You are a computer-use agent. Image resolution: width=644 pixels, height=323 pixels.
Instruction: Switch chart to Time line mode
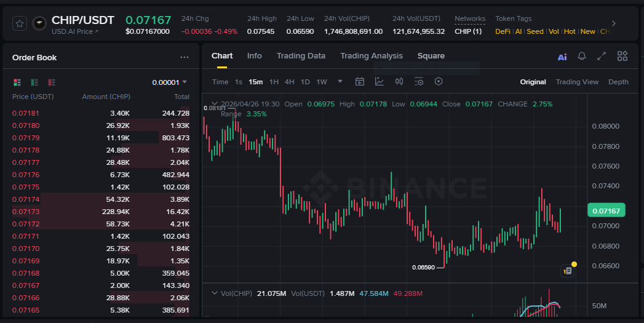click(220, 82)
